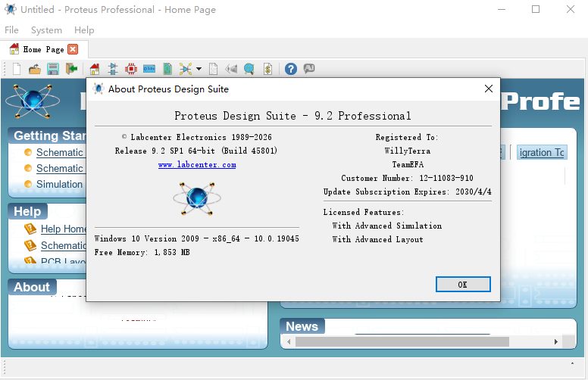The height and width of the screenshot is (380, 588).
Task: Open the Schematic link in the Help section
Action: [x=64, y=245]
